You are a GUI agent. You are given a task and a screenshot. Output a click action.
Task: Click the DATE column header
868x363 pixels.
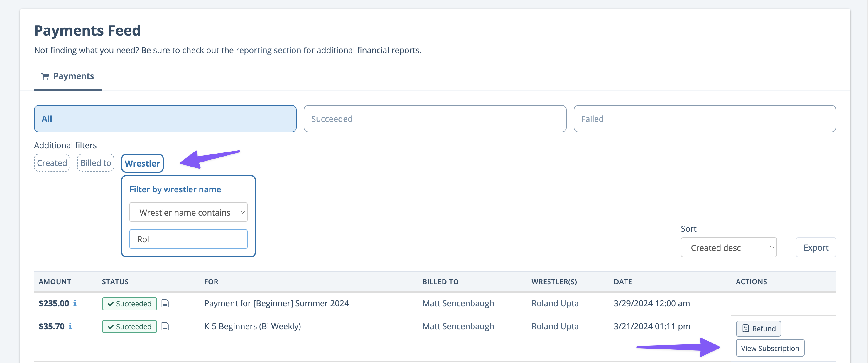[x=623, y=282]
